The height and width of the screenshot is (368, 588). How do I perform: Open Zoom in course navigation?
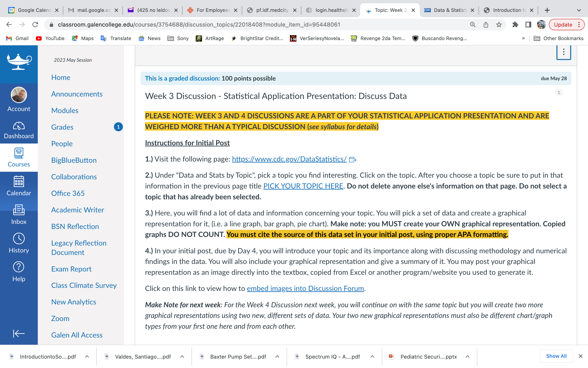click(x=60, y=318)
